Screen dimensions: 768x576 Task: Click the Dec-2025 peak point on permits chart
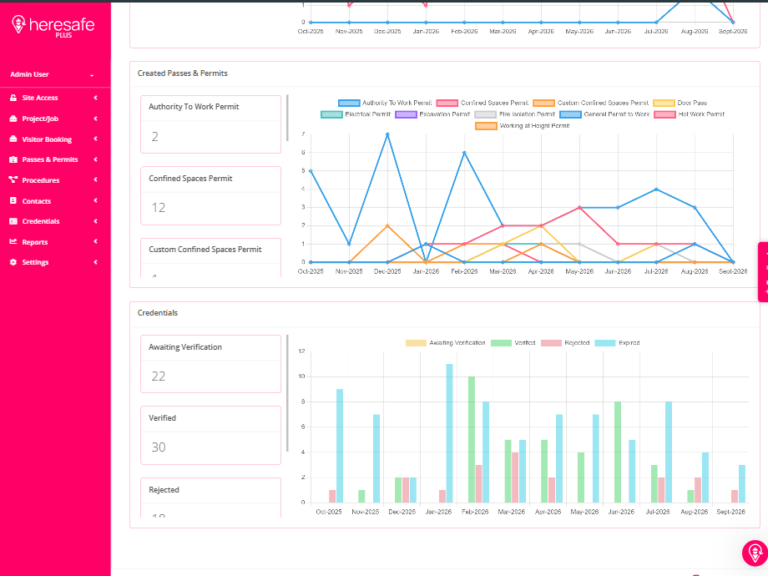[387, 134]
